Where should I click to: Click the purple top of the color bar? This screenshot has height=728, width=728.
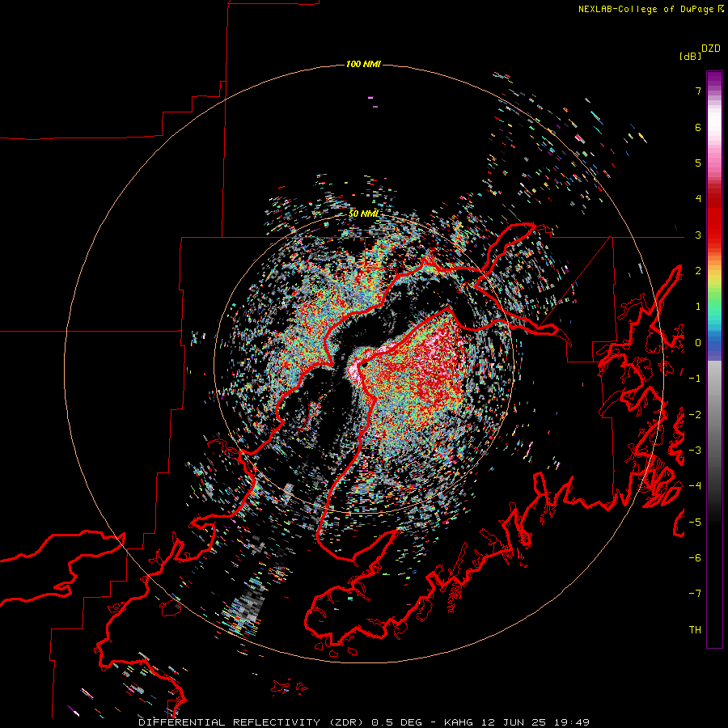[714, 78]
